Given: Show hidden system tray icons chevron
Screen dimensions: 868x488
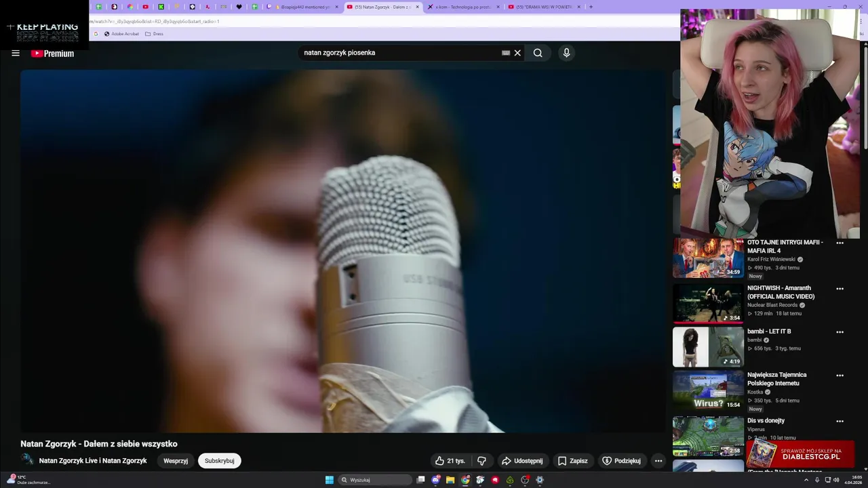Looking at the screenshot, I should (x=806, y=480).
